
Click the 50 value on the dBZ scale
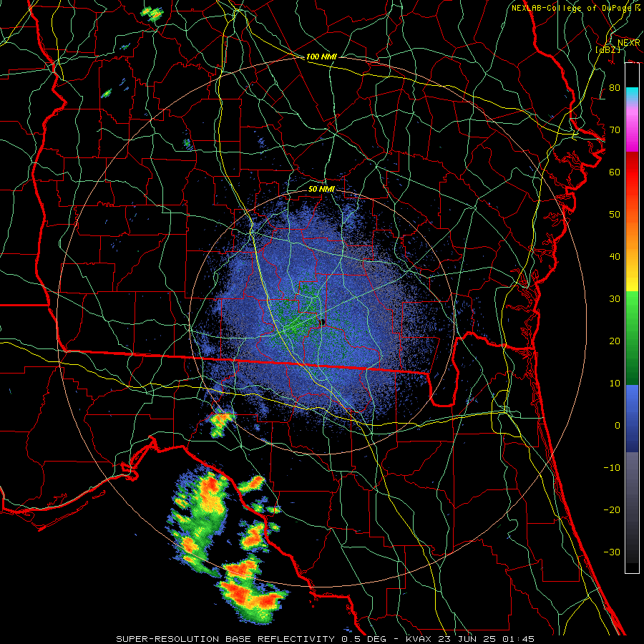(615, 215)
